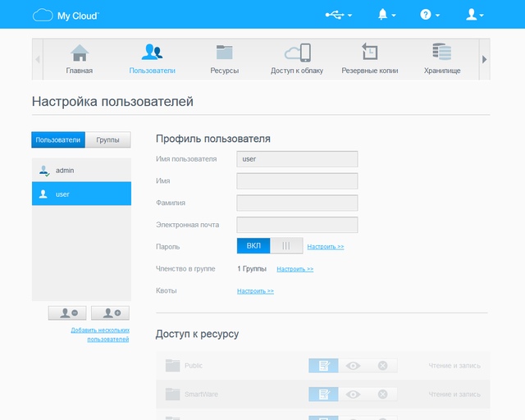Open the Пользователи section
This screenshot has width=525, height=420.
click(x=153, y=59)
